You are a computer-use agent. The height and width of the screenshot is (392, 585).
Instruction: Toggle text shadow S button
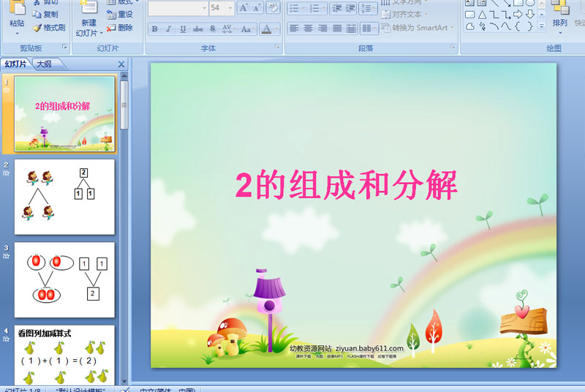click(212, 29)
